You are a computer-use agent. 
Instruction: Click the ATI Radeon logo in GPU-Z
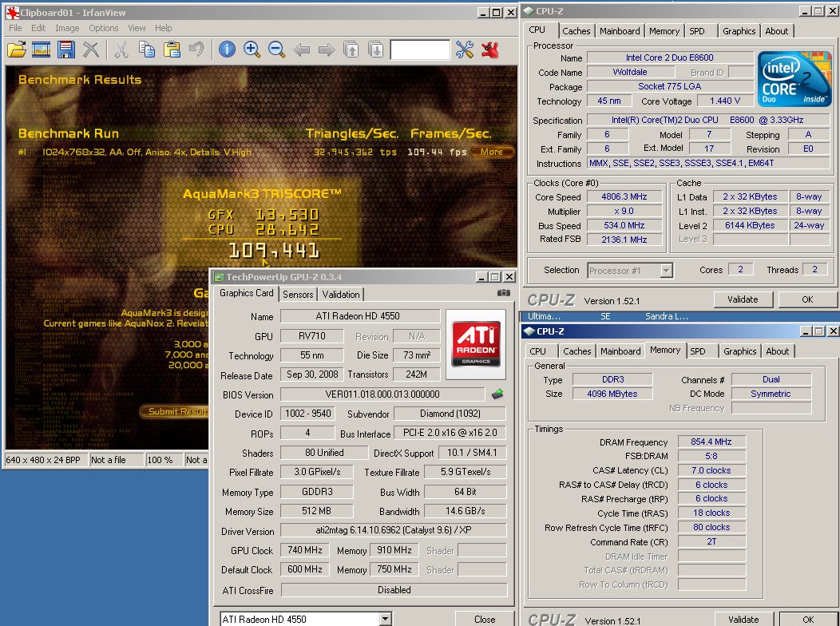click(x=476, y=344)
